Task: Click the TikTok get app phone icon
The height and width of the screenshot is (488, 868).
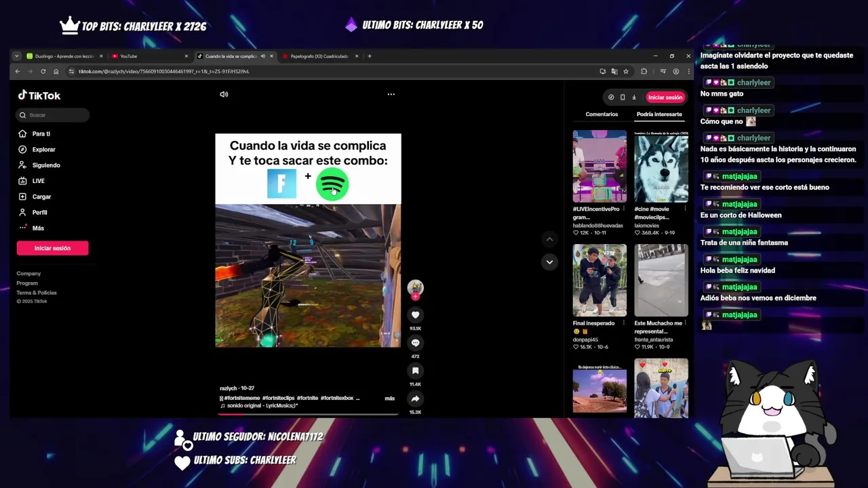Action: pyautogui.click(x=623, y=97)
